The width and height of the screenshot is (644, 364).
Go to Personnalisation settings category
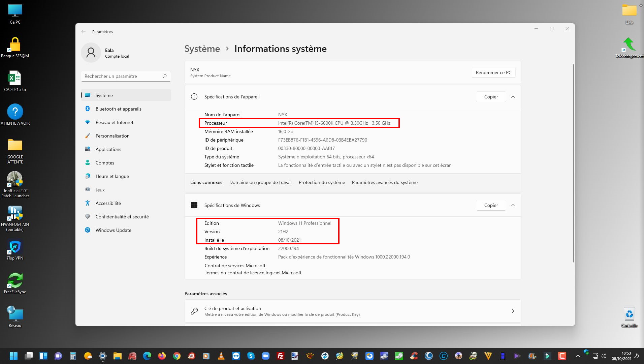(112, 136)
